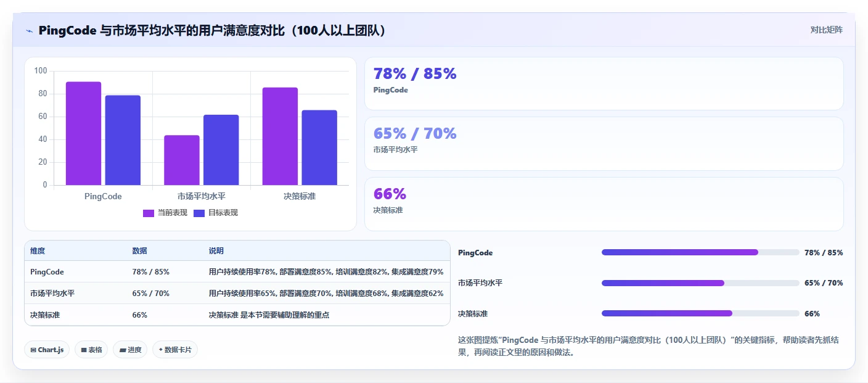The height and width of the screenshot is (383, 868).
Task: Click the PingCode progress bar
Action: [700, 252]
